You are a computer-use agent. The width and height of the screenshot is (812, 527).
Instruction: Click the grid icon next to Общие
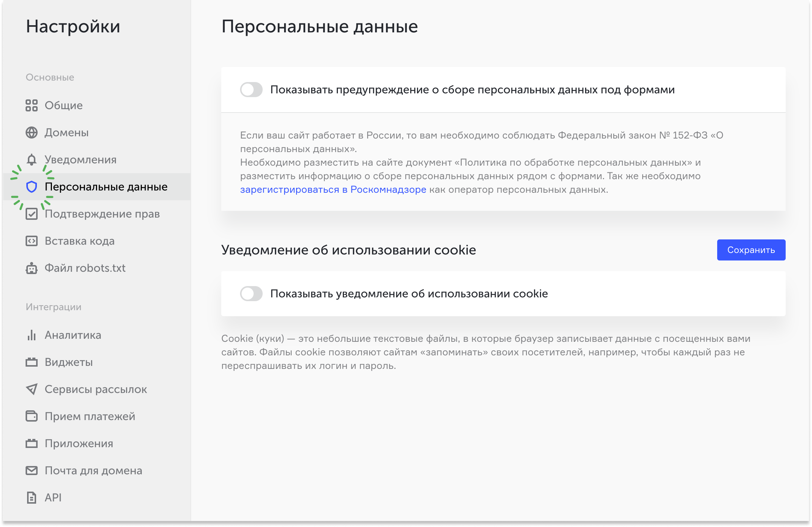point(32,105)
